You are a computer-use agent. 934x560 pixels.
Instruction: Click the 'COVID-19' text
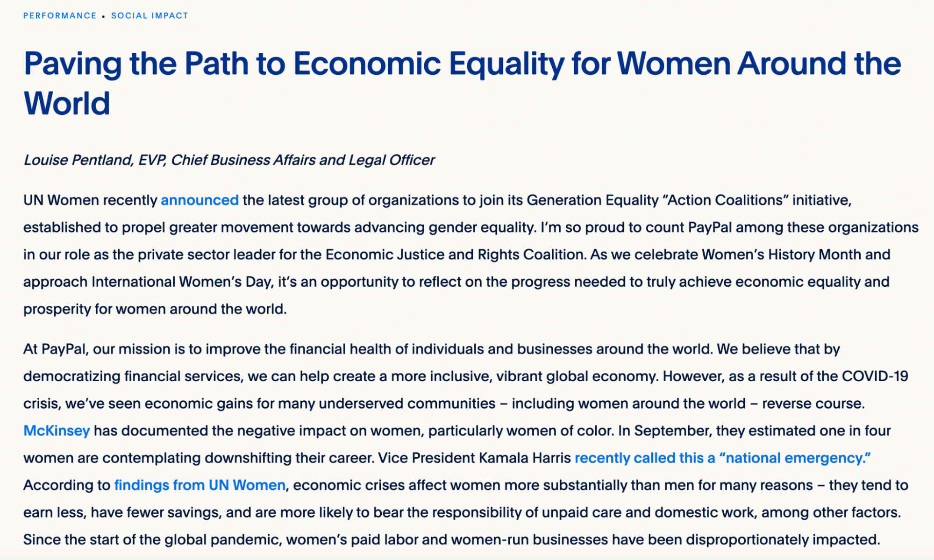pos(875,376)
